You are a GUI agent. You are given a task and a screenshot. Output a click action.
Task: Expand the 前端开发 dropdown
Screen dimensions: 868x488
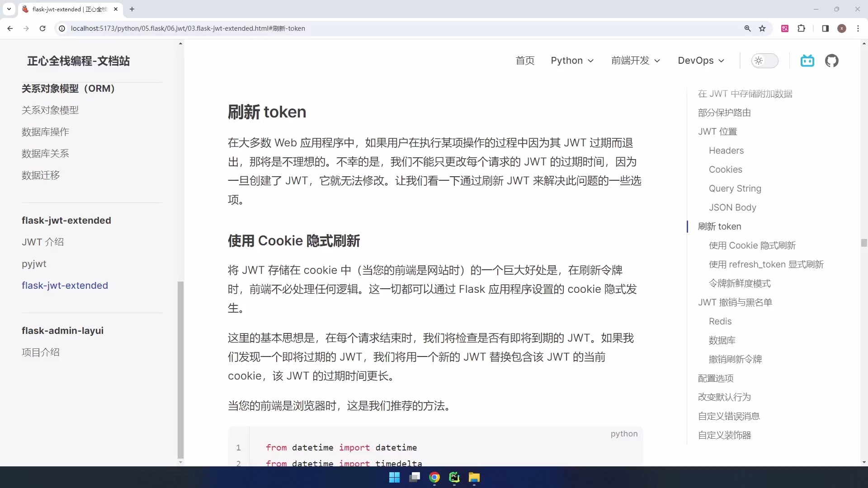coord(635,61)
